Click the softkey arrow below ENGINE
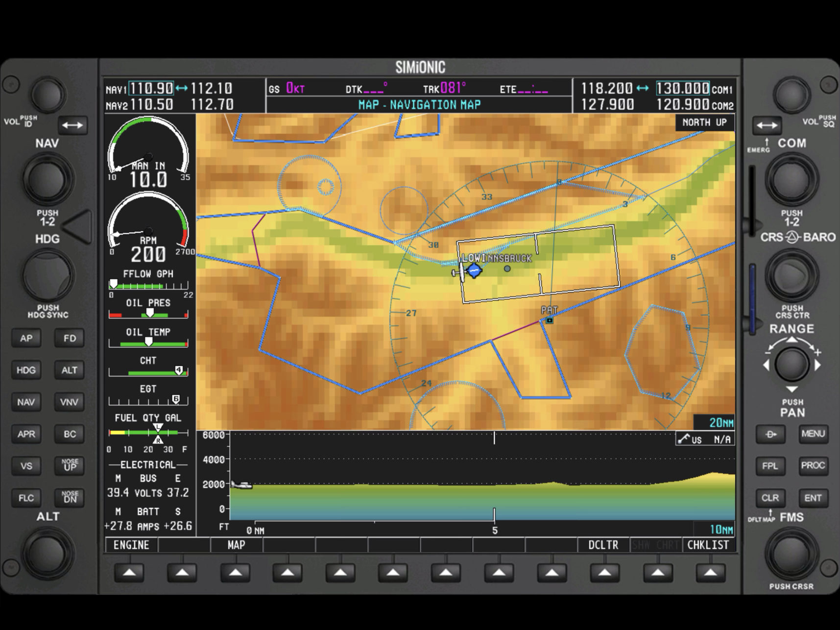Screen dimensions: 840x630 pyautogui.click(x=129, y=572)
